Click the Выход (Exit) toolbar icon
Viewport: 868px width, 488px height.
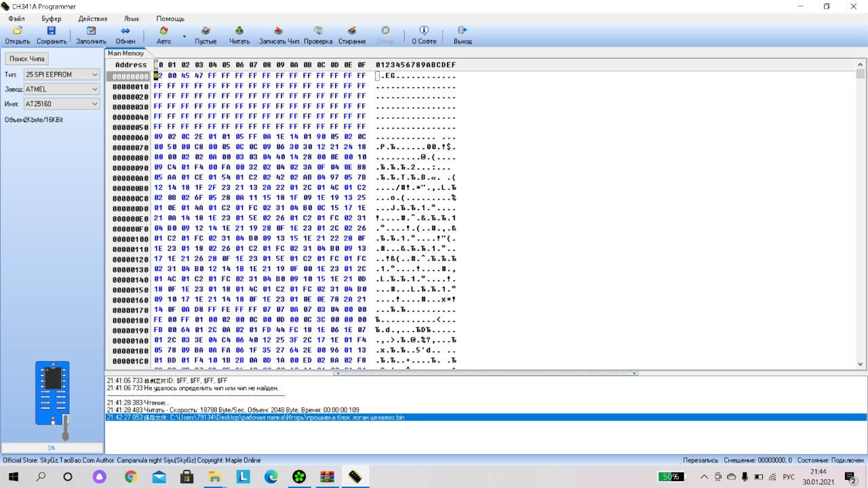tap(462, 35)
